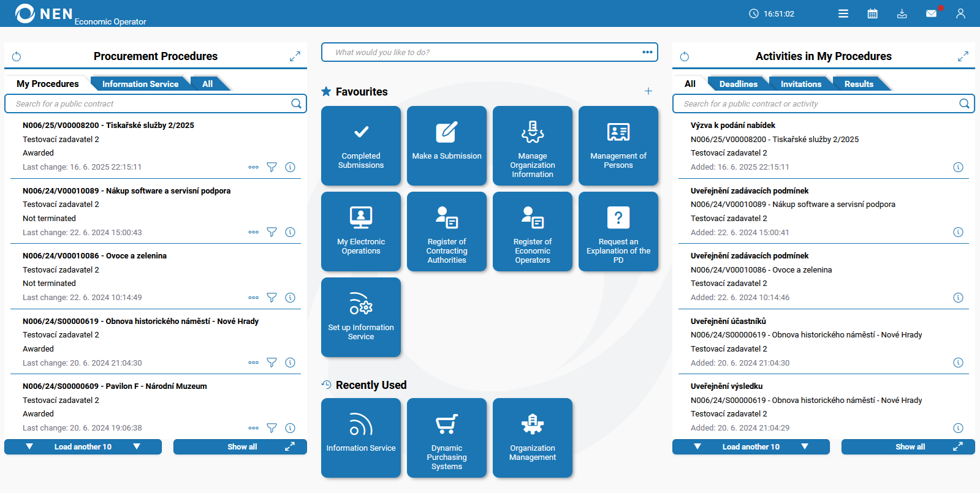The height and width of the screenshot is (493, 980).
Task: Click the search magnifier in Procurement Procedures
Action: click(296, 103)
